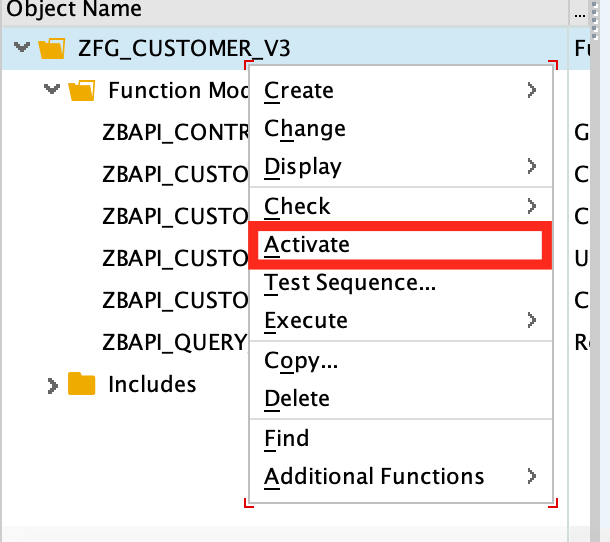Screen dimensions: 610x542
Task: Choose Change from the context menu
Action: pyautogui.click(x=305, y=129)
